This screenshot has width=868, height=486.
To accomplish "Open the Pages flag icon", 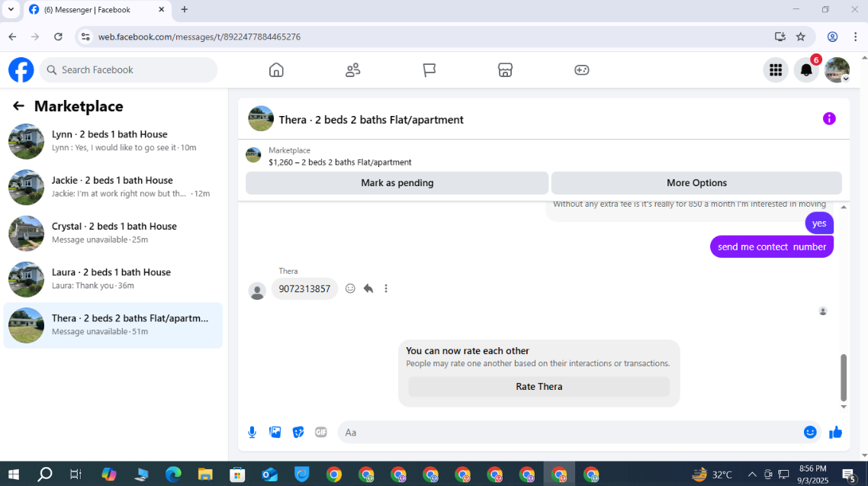I will 429,69.
